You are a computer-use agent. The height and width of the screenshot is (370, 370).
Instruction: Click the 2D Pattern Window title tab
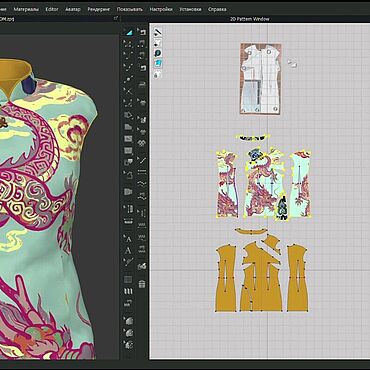(x=250, y=19)
